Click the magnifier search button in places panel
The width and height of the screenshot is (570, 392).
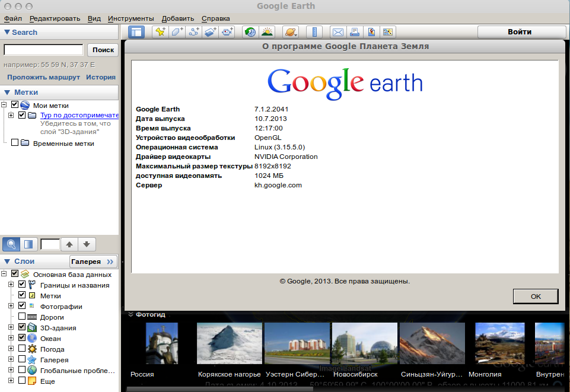point(11,244)
